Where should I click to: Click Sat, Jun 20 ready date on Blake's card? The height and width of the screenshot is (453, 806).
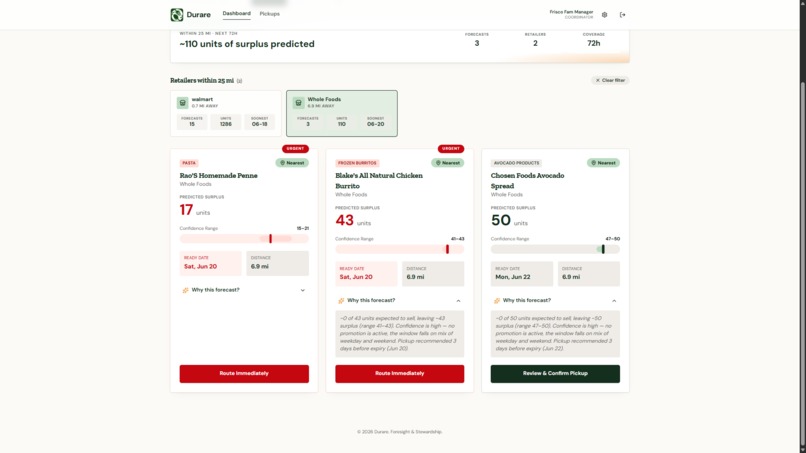[356, 277]
